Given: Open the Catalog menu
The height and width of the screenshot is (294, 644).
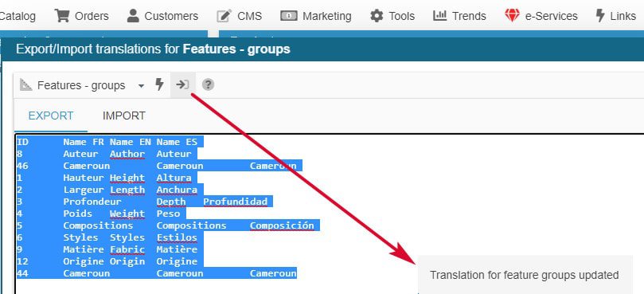Looking at the screenshot, I should coord(18,16).
